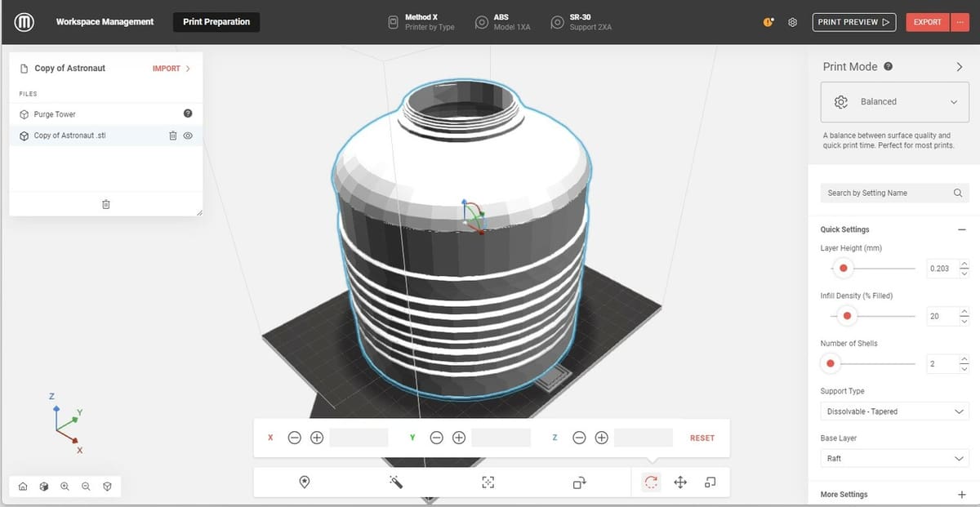Screen dimensions: 980x507
Task: Click the Layer Height value 0.203 field
Action: pyautogui.click(x=941, y=268)
